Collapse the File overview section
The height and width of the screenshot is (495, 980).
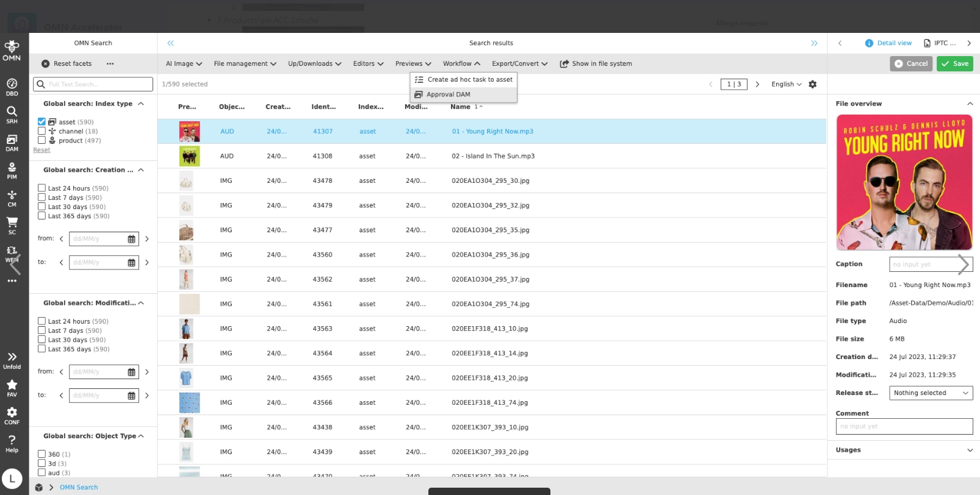[970, 104]
